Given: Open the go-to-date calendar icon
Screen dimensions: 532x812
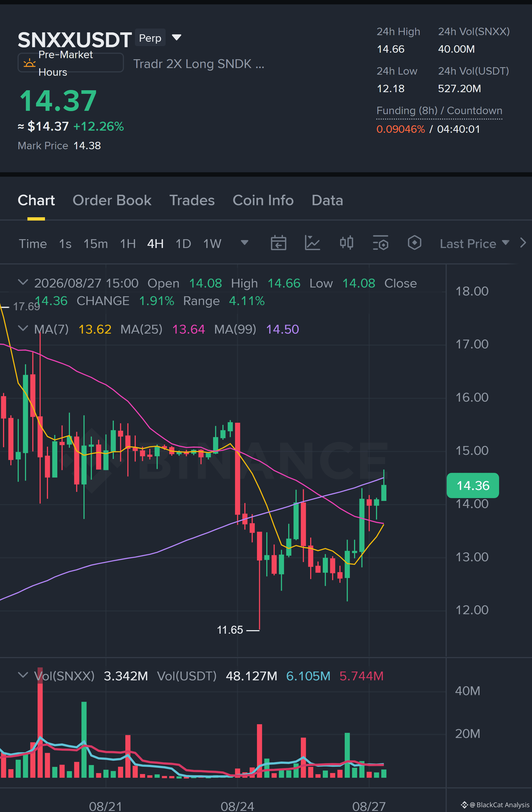Looking at the screenshot, I should 278,243.
